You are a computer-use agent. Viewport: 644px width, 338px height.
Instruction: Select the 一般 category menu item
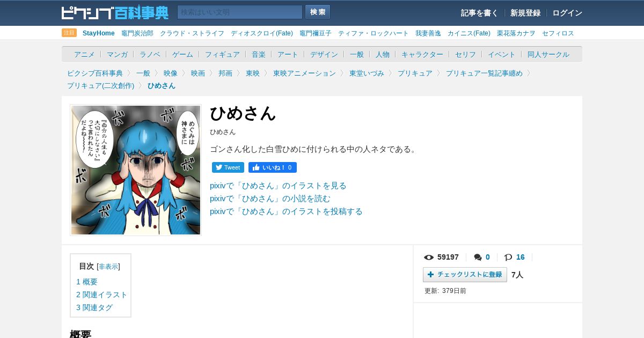(357, 54)
